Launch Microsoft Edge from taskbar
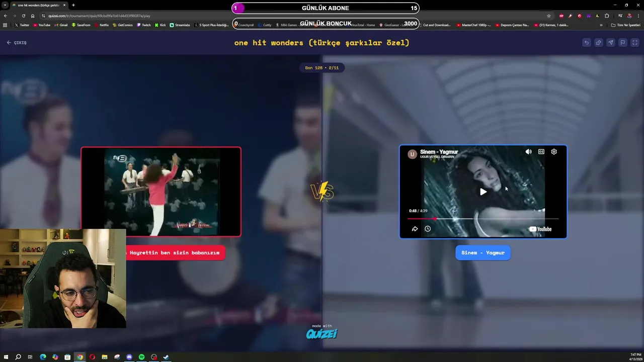This screenshot has height=362, width=644. pos(43,357)
